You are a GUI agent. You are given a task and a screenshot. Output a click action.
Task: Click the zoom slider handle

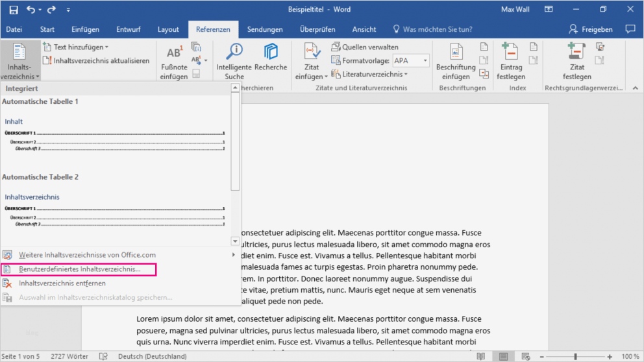(x=575, y=357)
